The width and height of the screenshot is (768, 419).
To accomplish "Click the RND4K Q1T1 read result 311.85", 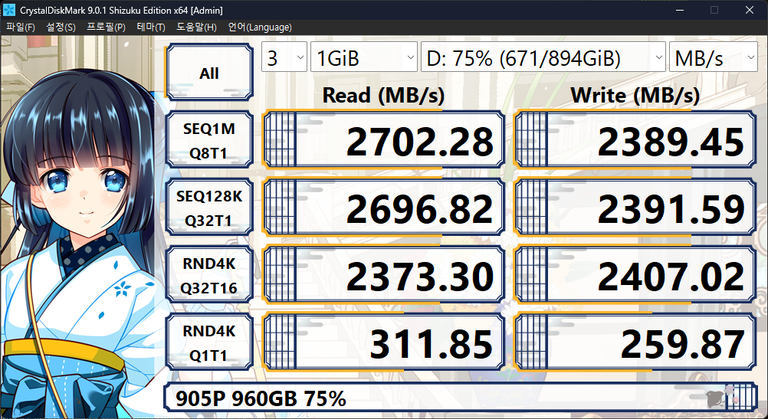I will [x=384, y=342].
